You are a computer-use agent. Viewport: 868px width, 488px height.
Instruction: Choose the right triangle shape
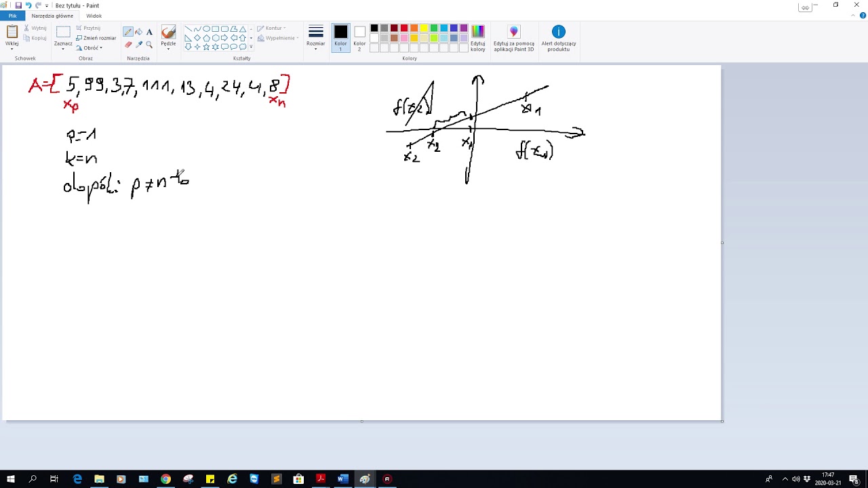188,38
